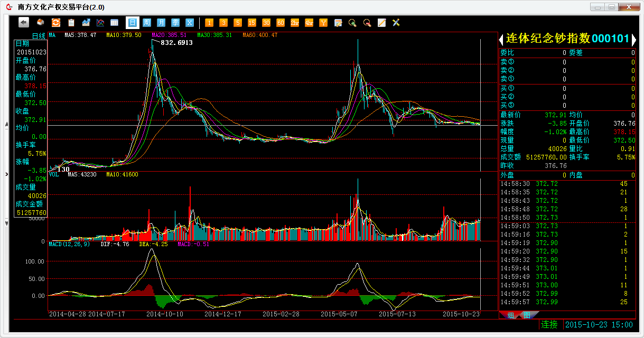Click the orange refresh icon
Image resolution: width=644 pixels, height=338 pixels.
pos(55,23)
